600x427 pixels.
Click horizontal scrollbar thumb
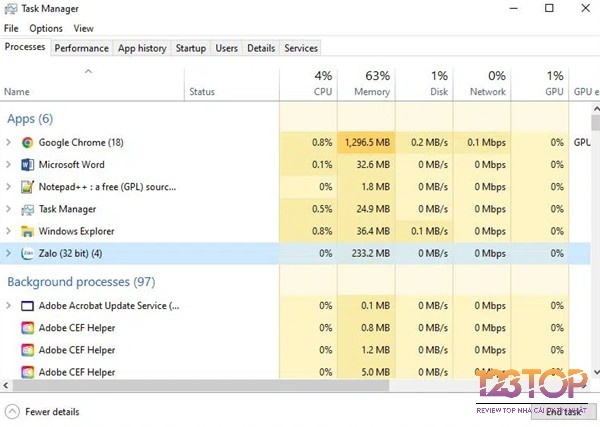[x=201, y=385]
